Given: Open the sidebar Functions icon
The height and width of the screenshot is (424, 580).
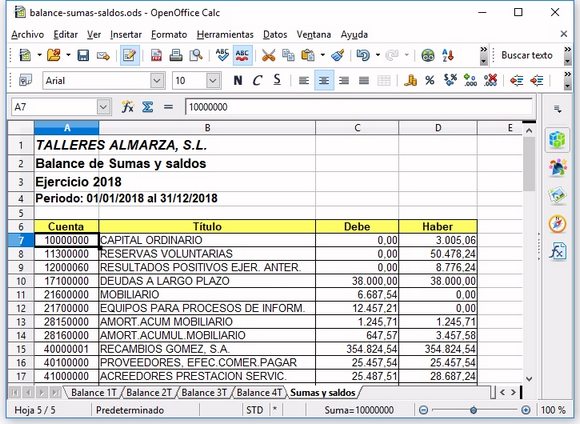Looking at the screenshot, I should [557, 252].
